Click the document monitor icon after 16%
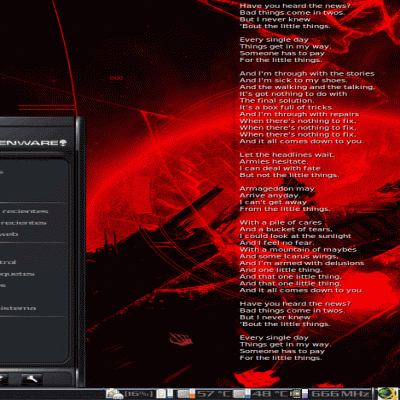Image resolution: width=400 pixels, height=400 pixels. [165, 394]
